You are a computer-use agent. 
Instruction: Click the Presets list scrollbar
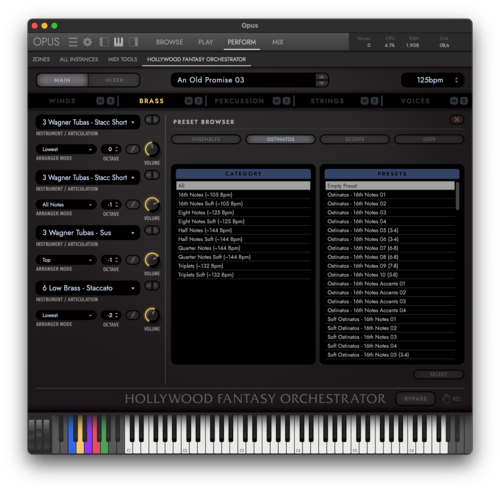tap(457, 196)
